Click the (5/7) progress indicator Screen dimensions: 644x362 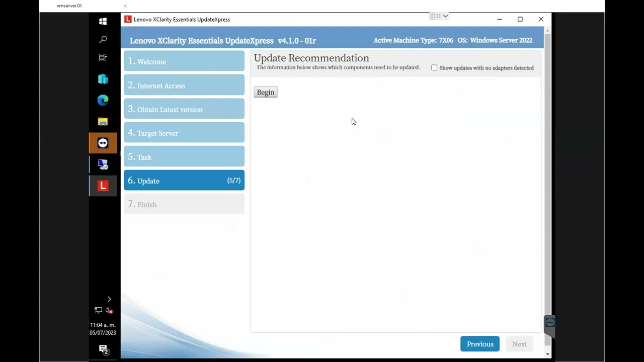click(234, 180)
